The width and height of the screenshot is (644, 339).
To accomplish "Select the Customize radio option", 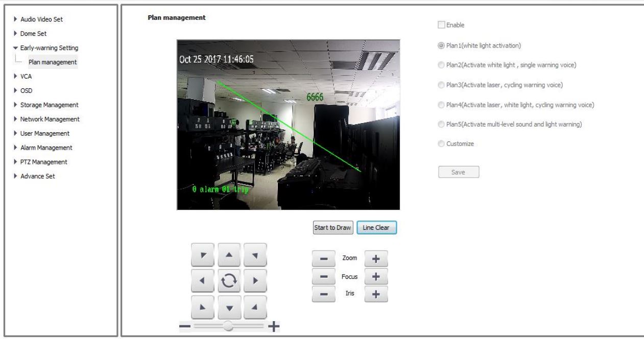I will pyautogui.click(x=441, y=144).
